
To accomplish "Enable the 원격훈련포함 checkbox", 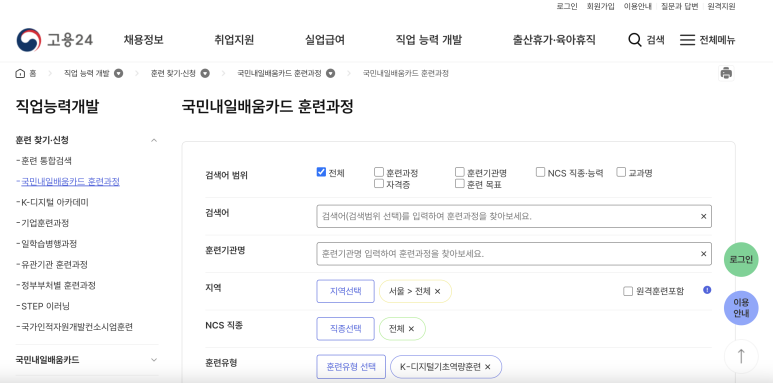I will click(628, 291).
